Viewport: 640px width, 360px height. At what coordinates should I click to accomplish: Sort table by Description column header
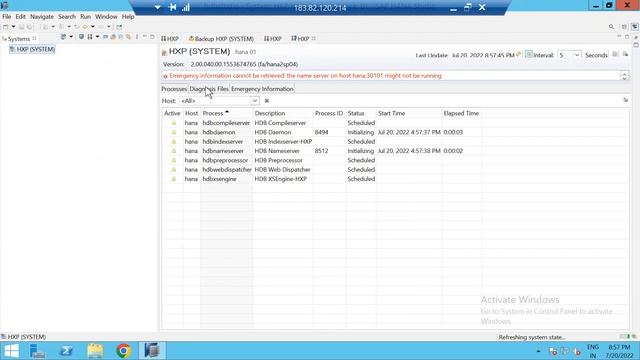click(x=282, y=113)
